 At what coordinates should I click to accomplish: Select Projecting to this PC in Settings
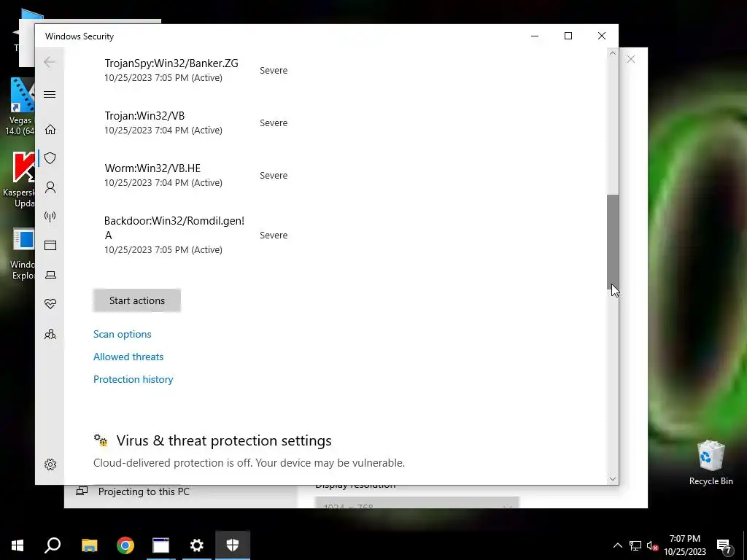(144, 491)
